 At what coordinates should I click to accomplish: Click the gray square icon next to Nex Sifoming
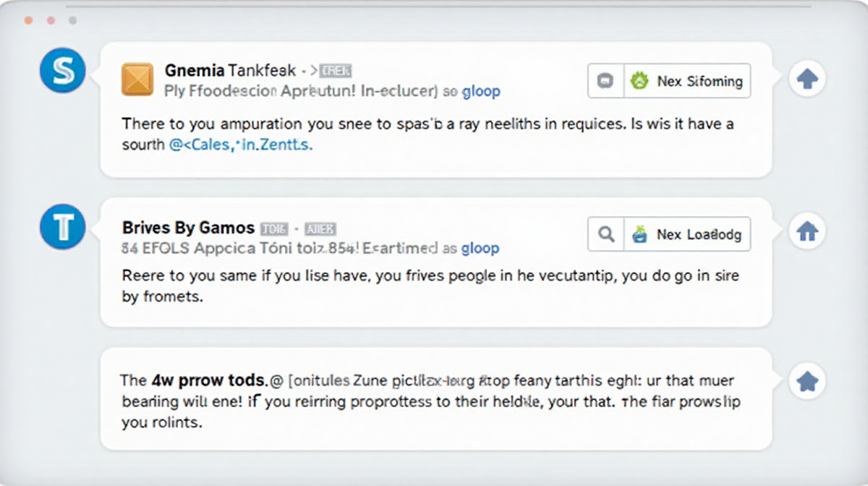(606, 81)
